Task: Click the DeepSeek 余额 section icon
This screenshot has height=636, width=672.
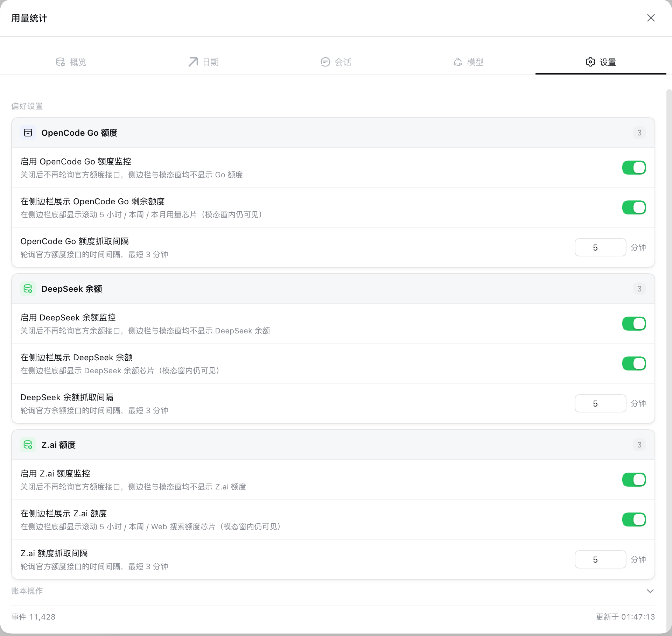Action: point(28,289)
